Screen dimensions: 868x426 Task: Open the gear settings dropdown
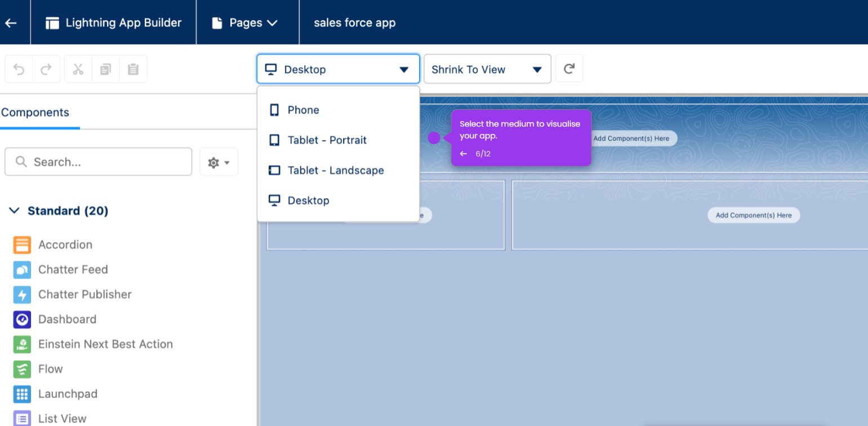pyautogui.click(x=219, y=162)
